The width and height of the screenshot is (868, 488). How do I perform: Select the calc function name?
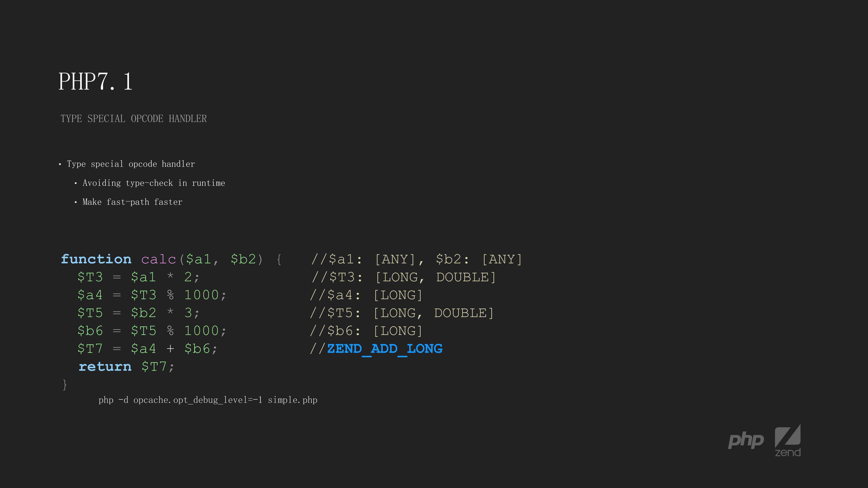pos(158,259)
